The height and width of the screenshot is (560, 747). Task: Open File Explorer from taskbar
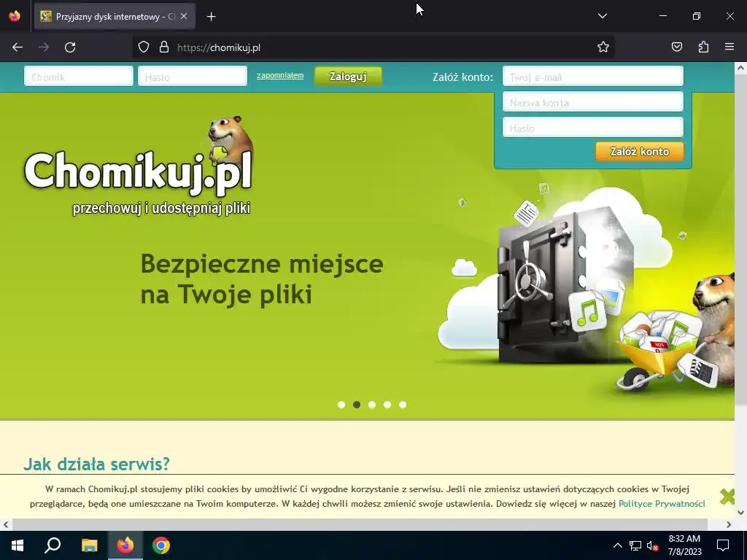click(89, 545)
